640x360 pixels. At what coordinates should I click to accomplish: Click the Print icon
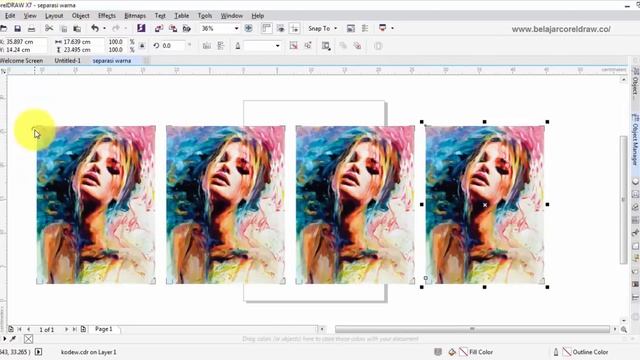point(31,29)
